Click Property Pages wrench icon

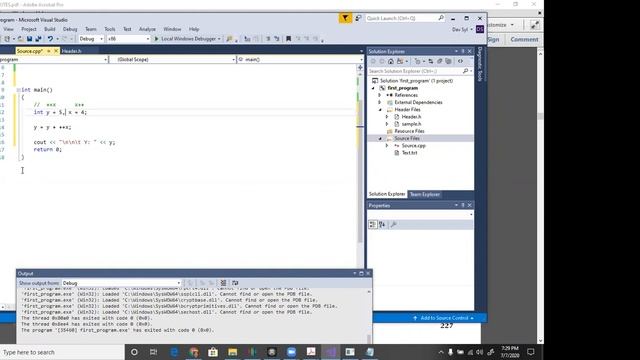pos(393,224)
